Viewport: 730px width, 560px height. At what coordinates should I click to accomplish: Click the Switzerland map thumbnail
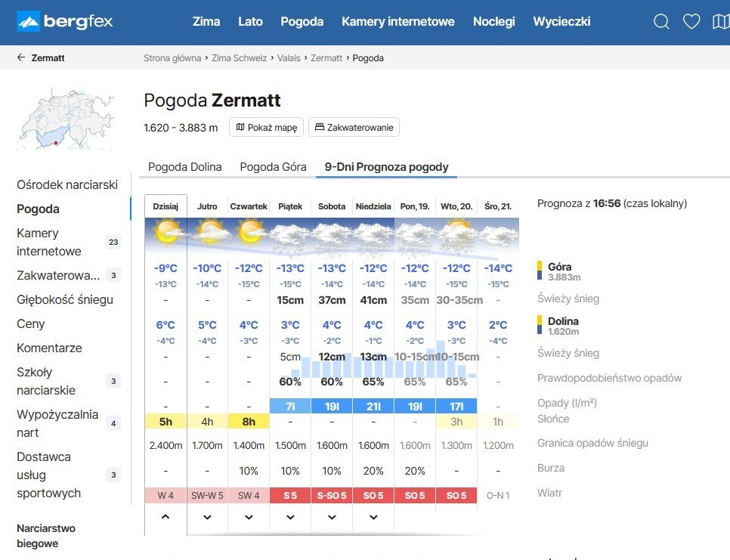coord(66,118)
